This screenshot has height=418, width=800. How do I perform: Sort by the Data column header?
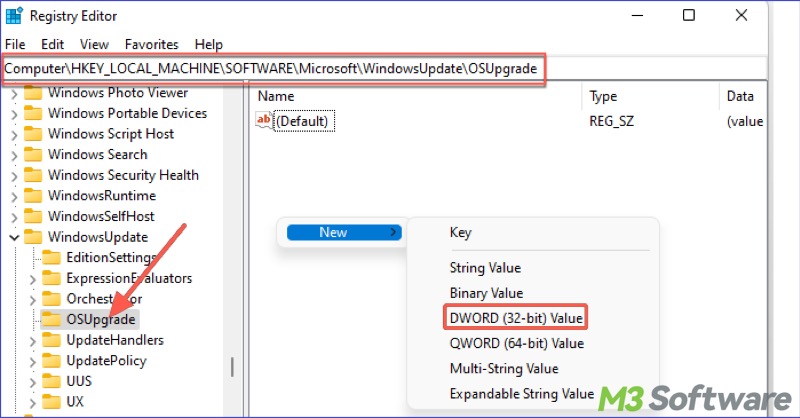[x=740, y=96]
